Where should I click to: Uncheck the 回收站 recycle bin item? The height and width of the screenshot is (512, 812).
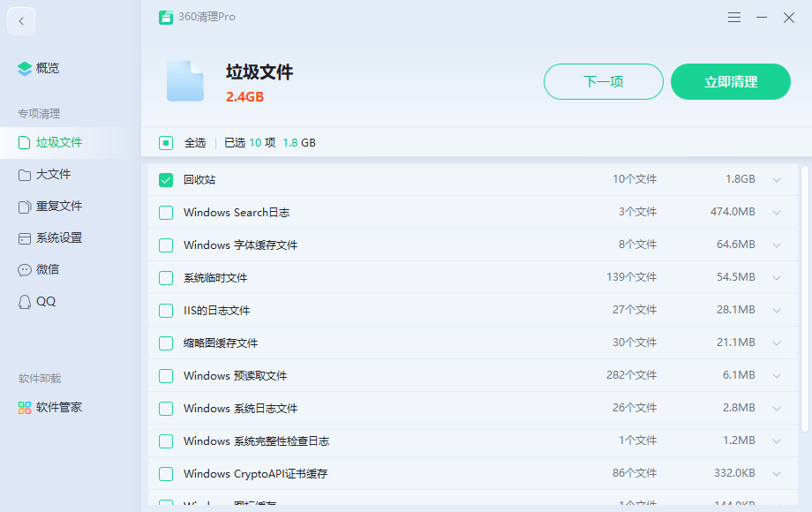click(165, 179)
